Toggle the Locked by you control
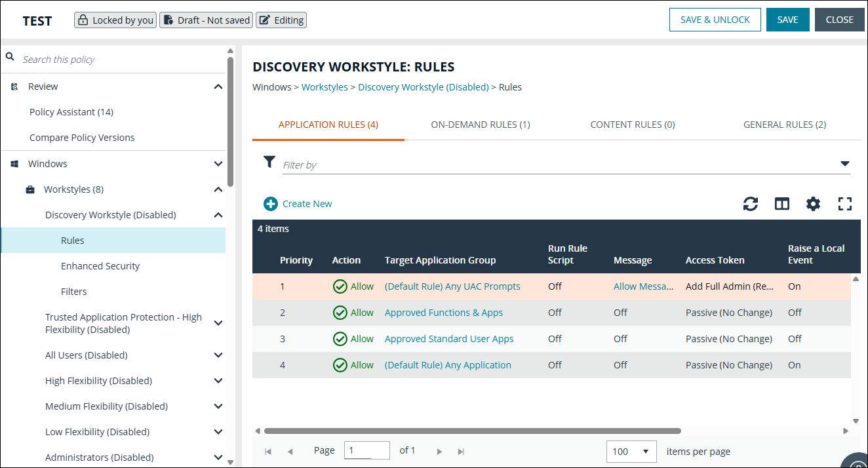The width and height of the screenshot is (868, 468). click(115, 20)
